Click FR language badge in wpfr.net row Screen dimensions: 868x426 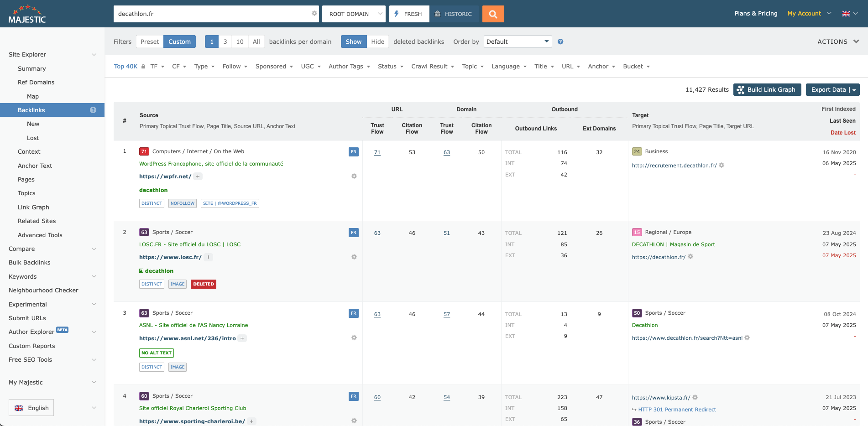click(x=354, y=152)
